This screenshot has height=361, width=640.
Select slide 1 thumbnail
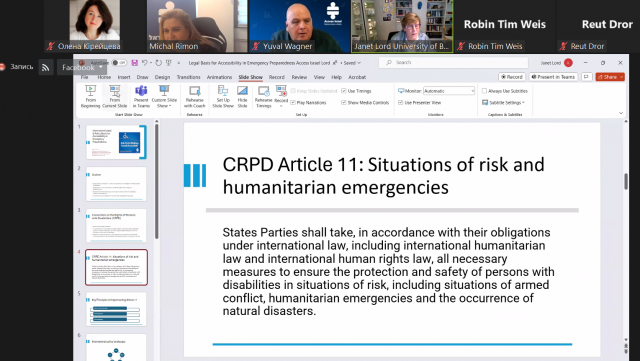(x=116, y=142)
